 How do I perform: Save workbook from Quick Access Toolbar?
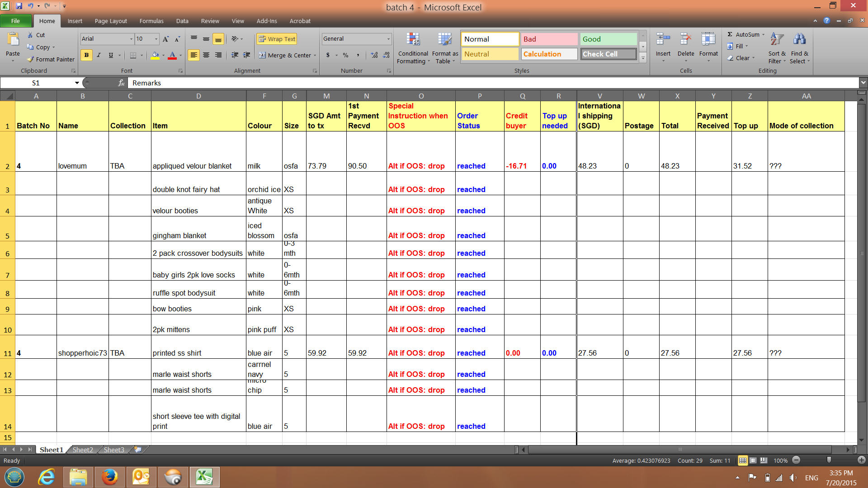[x=19, y=6]
